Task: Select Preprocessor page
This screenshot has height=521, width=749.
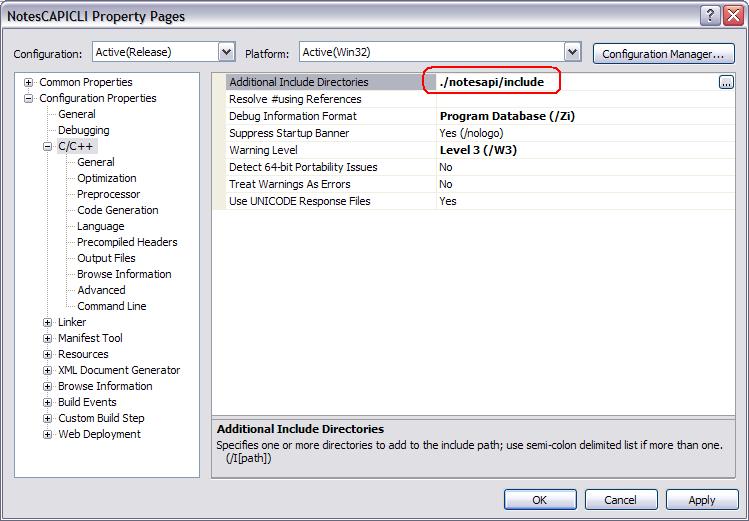Action: pos(108,194)
